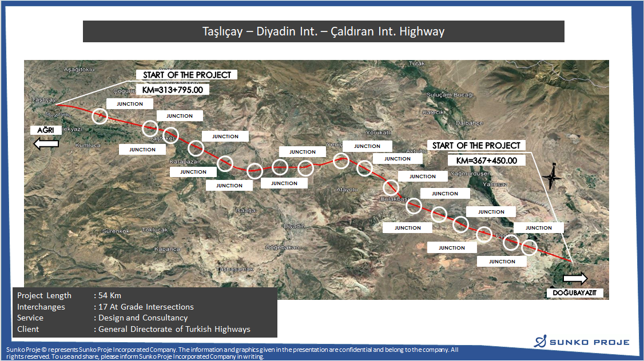Click the KM=313+795.00 label
Screen dimensions: 644x361
172,90
